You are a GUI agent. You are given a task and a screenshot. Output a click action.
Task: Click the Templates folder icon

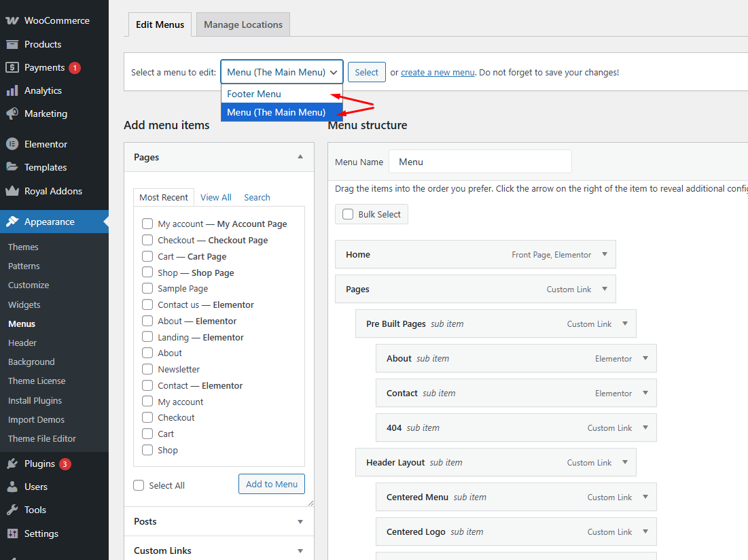[12, 167]
